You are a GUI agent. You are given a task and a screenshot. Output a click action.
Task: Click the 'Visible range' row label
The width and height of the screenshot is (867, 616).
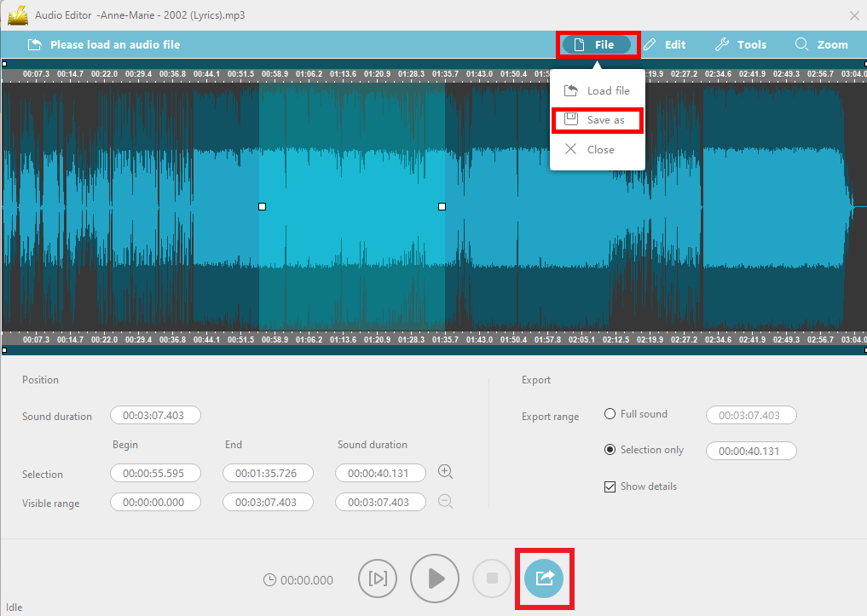click(51, 504)
